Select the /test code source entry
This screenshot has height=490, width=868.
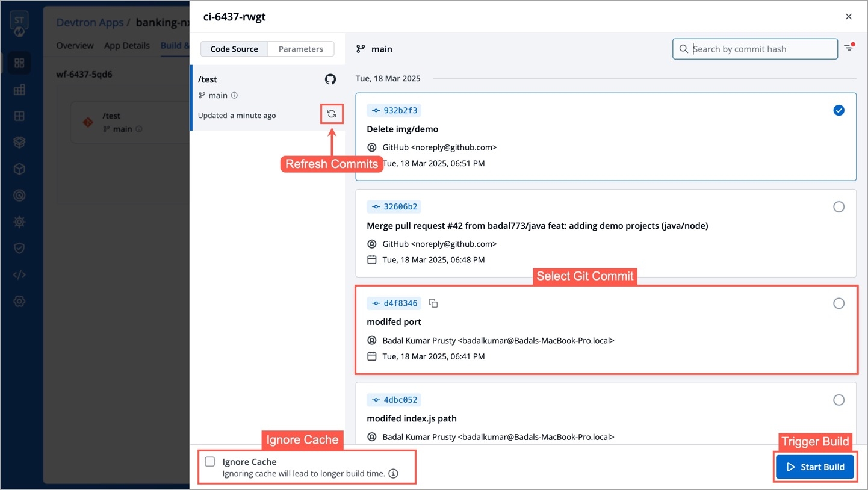pyautogui.click(x=267, y=98)
